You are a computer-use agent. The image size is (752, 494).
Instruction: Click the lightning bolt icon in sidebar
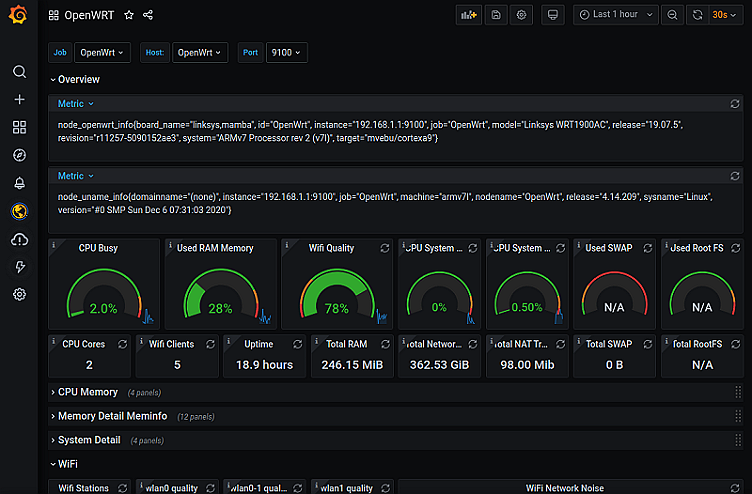coord(19,267)
